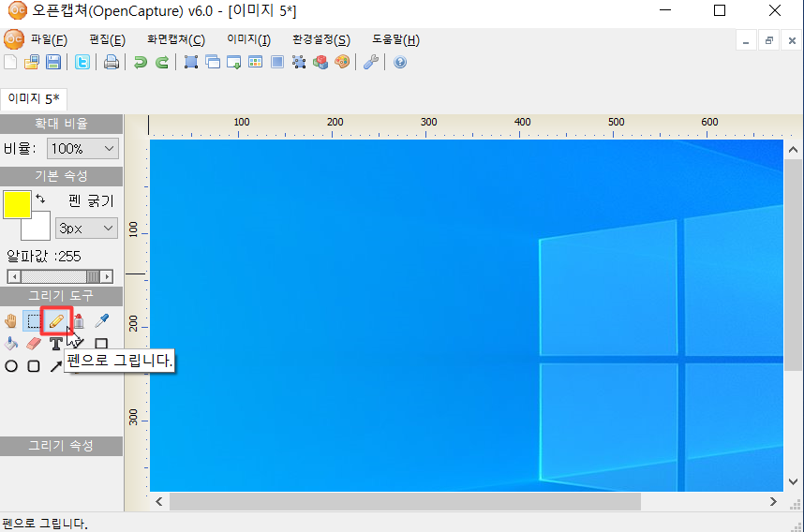804x532 pixels.
Task: Open the color palette toolbar icon
Action: point(342,62)
